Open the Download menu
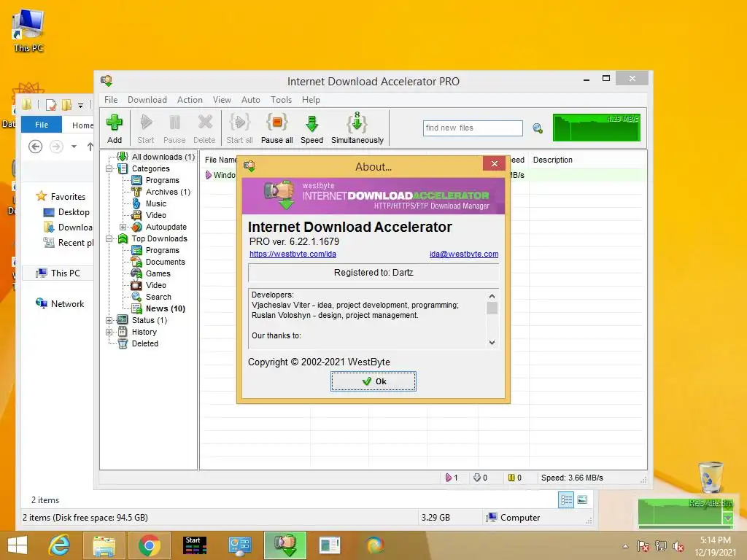This screenshot has width=747, height=560. click(x=147, y=99)
